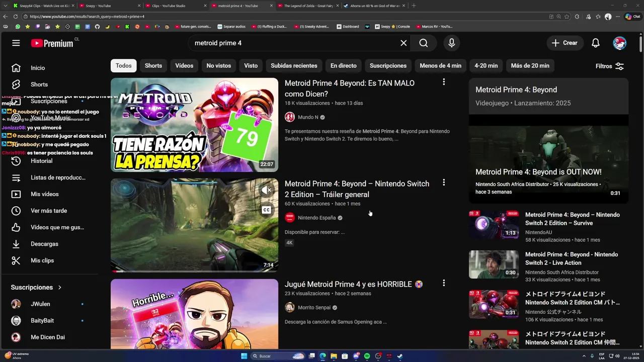Unmute the Tráiler general inline preview
644x362 pixels.
(267, 190)
